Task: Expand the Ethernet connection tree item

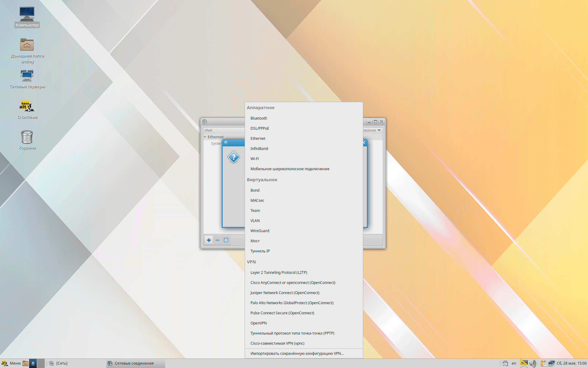Action: (x=205, y=136)
